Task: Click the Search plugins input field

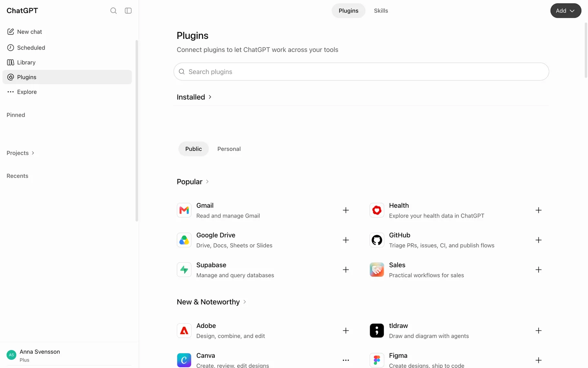Action: (x=361, y=72)
